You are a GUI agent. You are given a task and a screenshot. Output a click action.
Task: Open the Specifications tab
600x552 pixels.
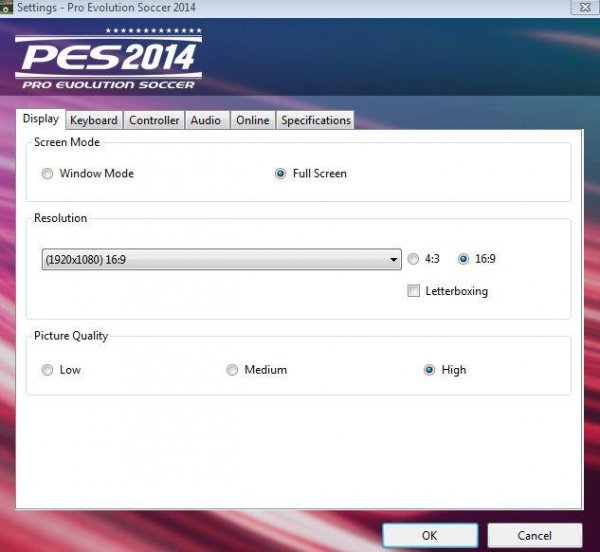[316, 120]
